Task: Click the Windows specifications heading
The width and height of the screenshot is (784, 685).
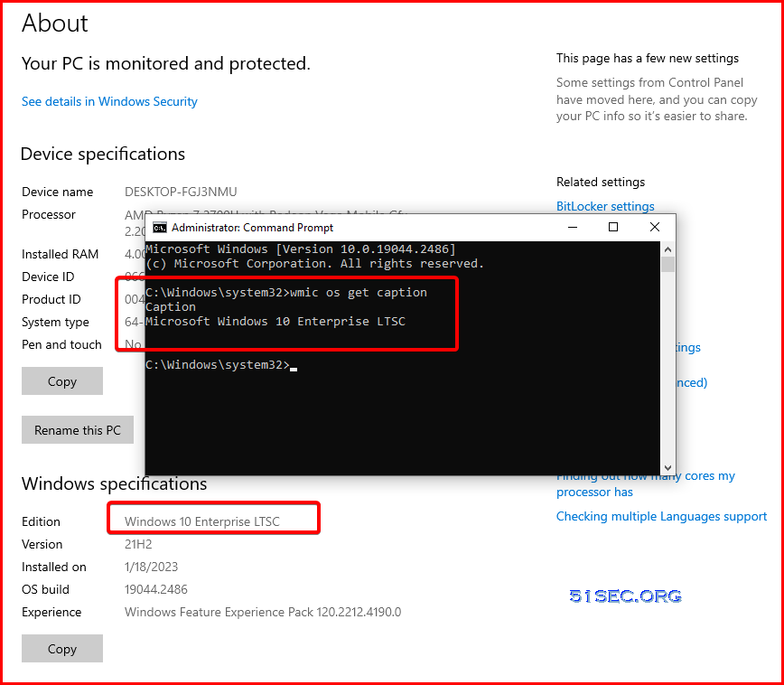Action: [114, 483]
